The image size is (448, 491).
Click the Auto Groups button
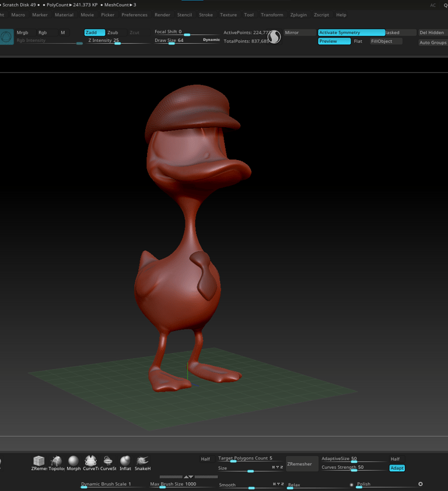pyautogui.click(x=433, y=43)
